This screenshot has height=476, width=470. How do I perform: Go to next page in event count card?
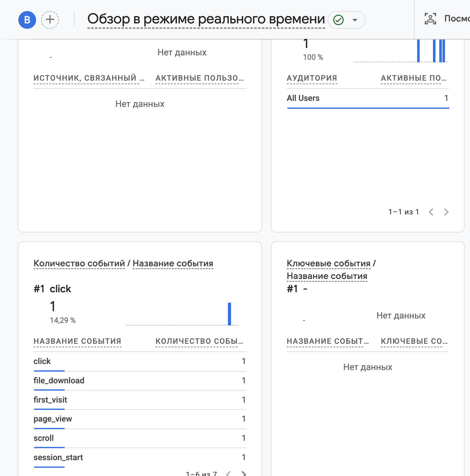(244, 473)
